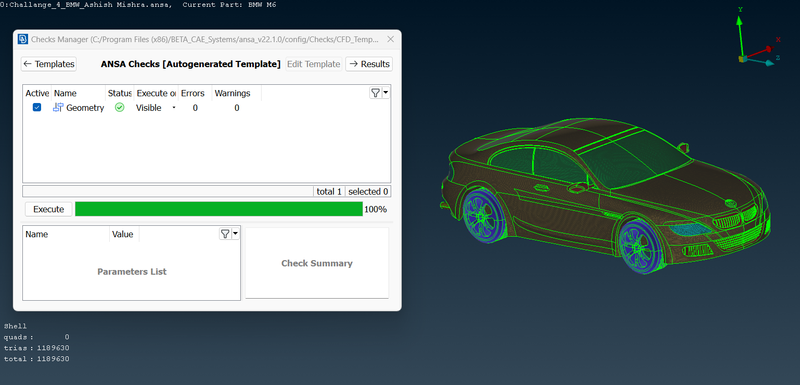The width and height of the screenshot is (800, 385).
Task: Click the Errors value 0 for Geometry
Action: pyautogui.click(x=195, y=108)
